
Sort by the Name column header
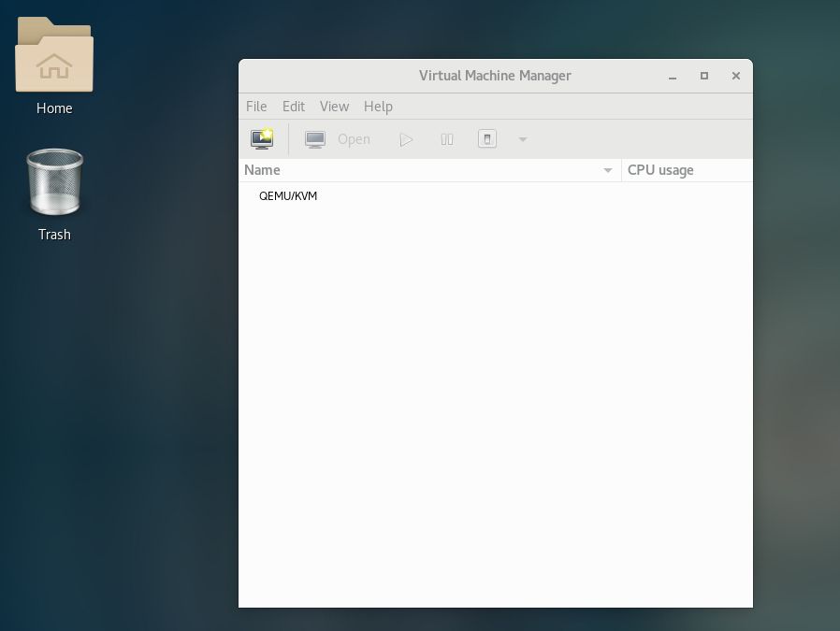pyautogui.click(x=429, y=170)
